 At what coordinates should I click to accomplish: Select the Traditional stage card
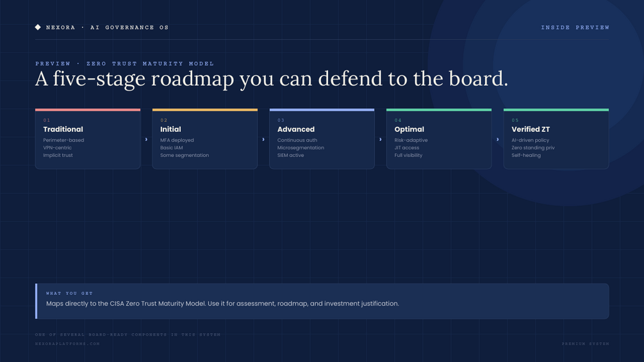tap(88, 139)
